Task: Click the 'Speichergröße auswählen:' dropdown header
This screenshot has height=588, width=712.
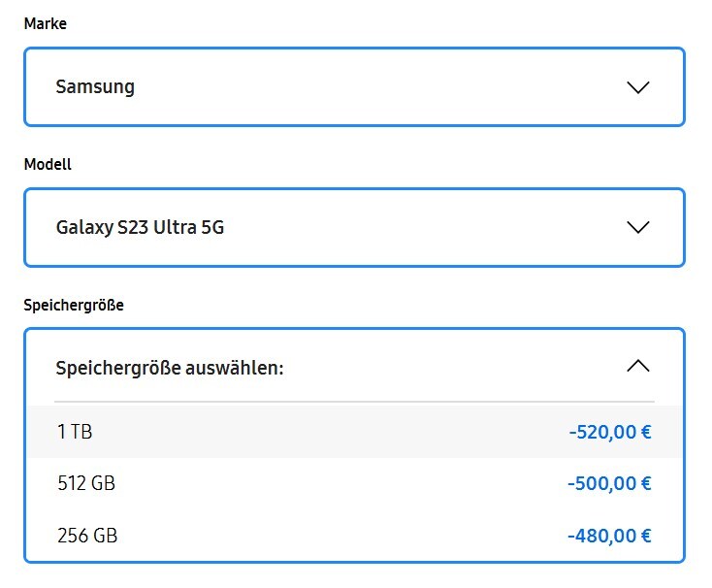Action: tap(354, 368)
